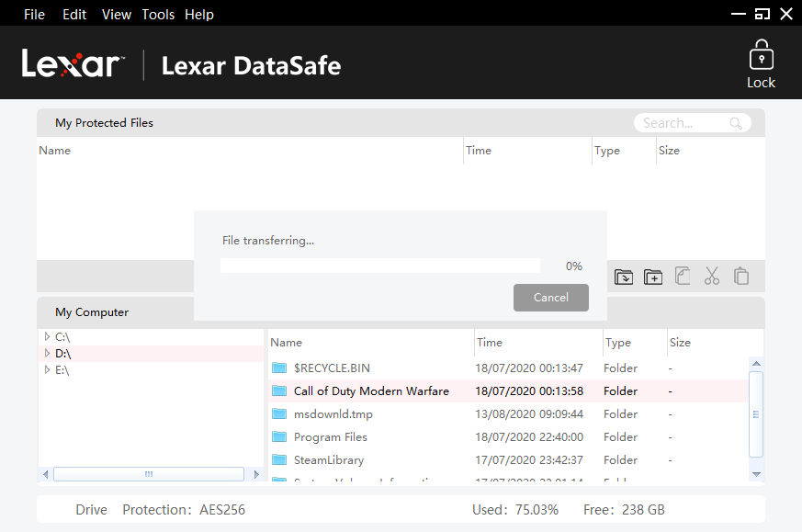Viewport: 802px width, 532px height.
Task: Click the folder-with-arrow transfer toolbar icon
Action: 624,277
